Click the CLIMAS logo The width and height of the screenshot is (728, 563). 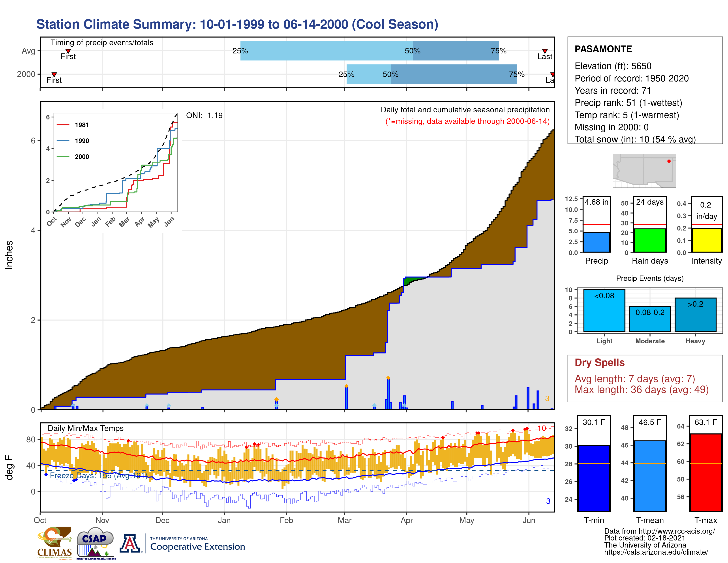tap(54, 543)
